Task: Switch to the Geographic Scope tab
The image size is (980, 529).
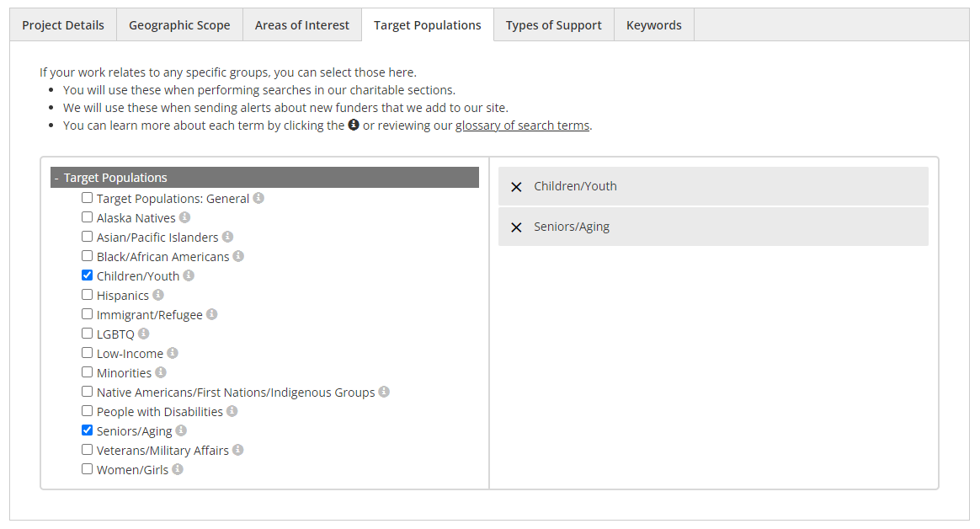Action: coord(179,25)
